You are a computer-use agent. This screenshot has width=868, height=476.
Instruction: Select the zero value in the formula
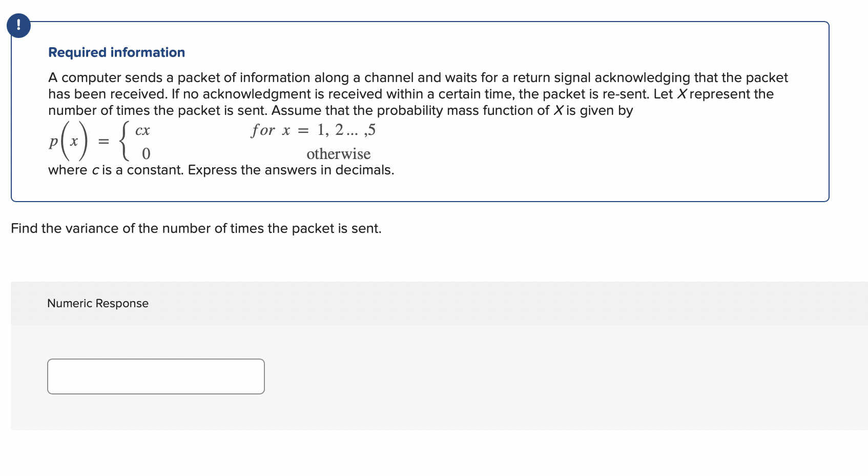[146, 153]
